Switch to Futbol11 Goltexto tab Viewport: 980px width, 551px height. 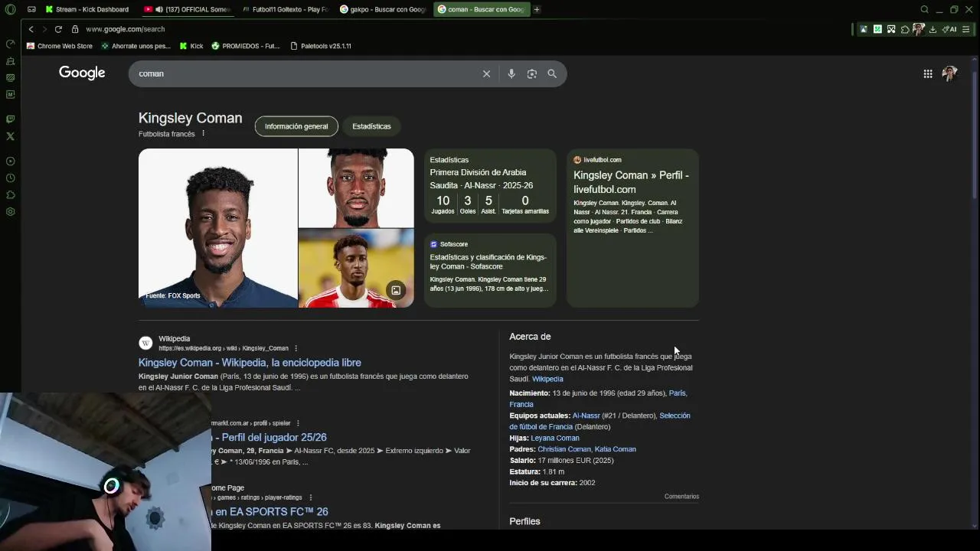pyautogui.click(x=284, y=9)
